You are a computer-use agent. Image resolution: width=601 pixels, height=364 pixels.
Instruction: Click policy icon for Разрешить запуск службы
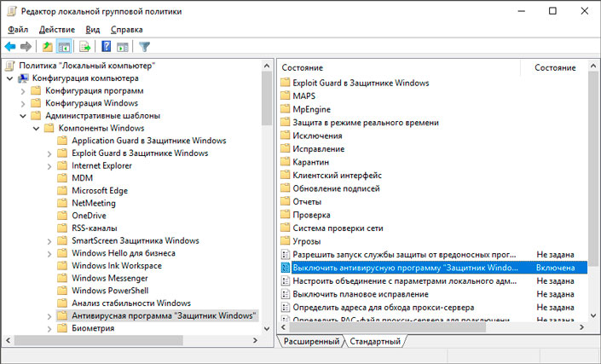286,254
